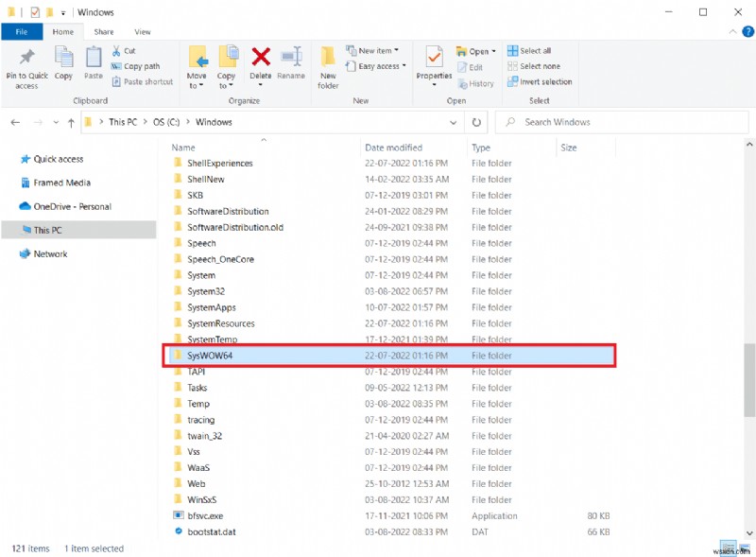Select Quick access in navigation pane
Viewport: 756px width, 557px height.
pyautogui.click(x=58, y=159)
